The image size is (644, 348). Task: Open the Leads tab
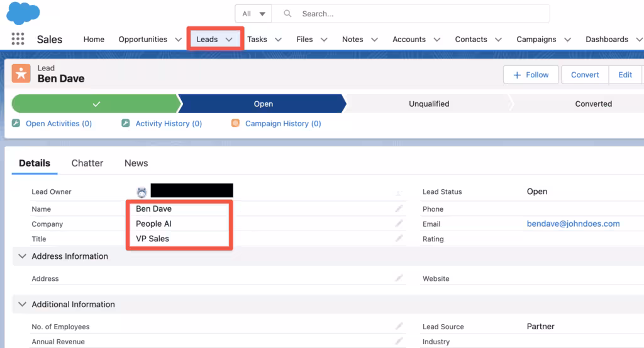[x=207, y=40]
